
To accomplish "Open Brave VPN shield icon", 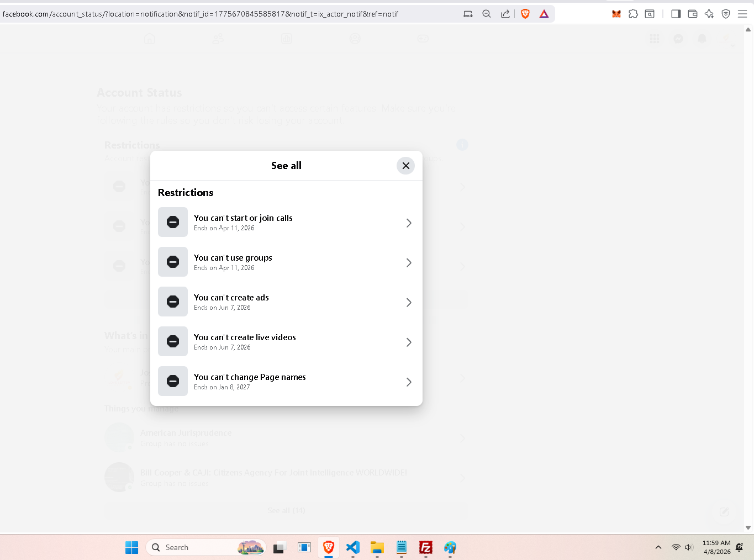I will click(726, 14).
